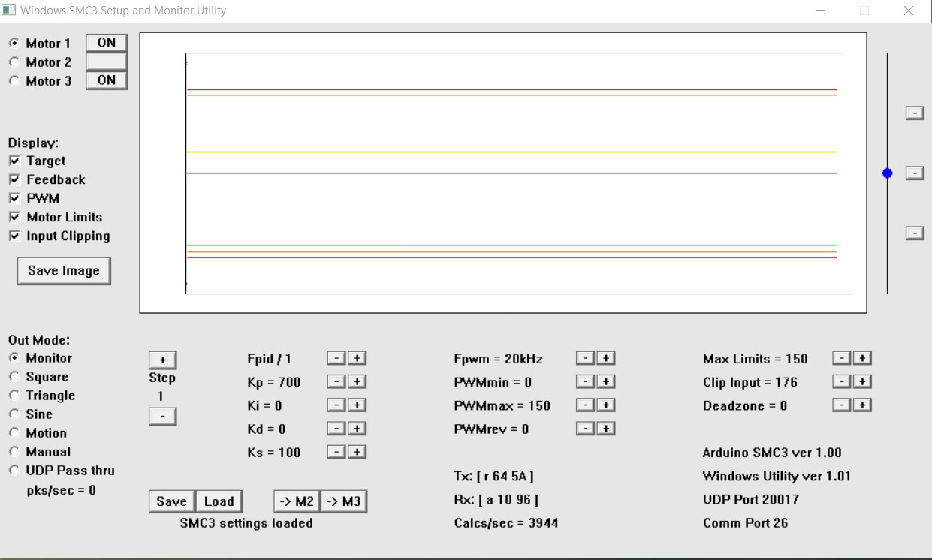Image resolution: width=932 pixels, height=560 pixels.
Task: Copy settings to Motor 2 with -> M2
Action: (x=297, y=501)
